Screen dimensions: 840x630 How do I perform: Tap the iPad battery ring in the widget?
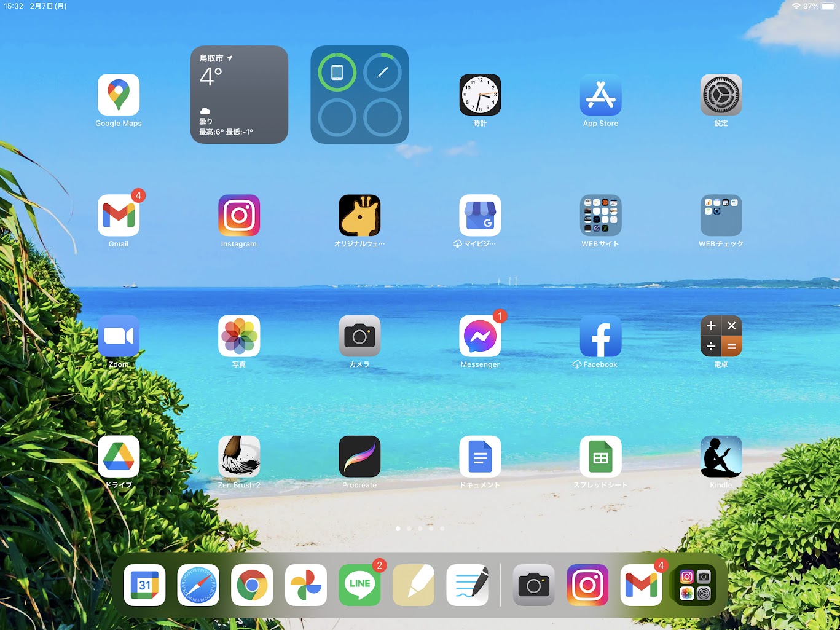click(x=337, y=73)
